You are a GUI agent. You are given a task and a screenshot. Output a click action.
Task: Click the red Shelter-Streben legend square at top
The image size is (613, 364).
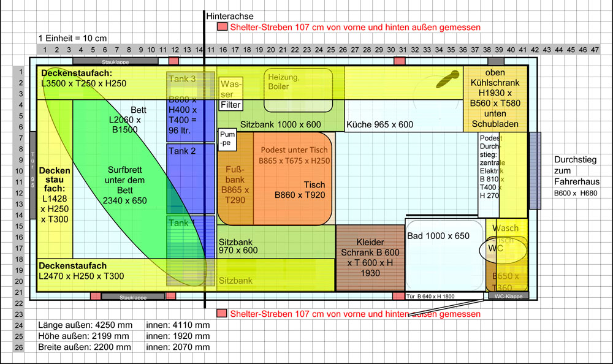pyautogui.click(x=222, y=26)
